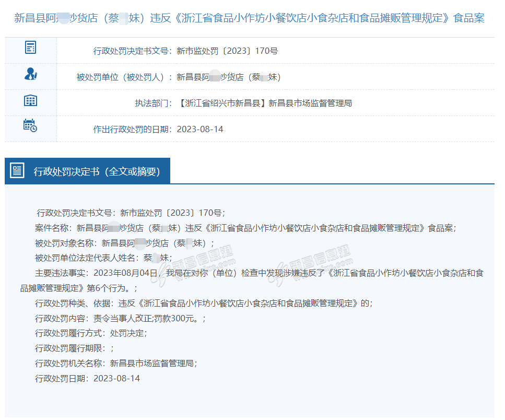Click the 行政处罚履行方式 line

pos(91,333)
